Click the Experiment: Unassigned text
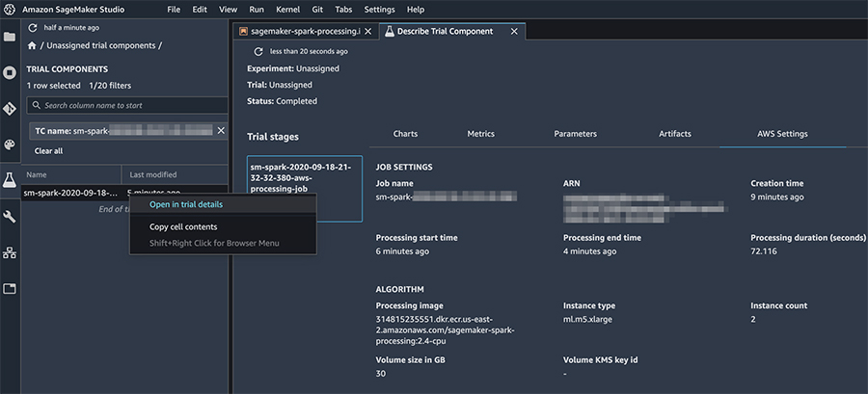 [x=293, y=69]
